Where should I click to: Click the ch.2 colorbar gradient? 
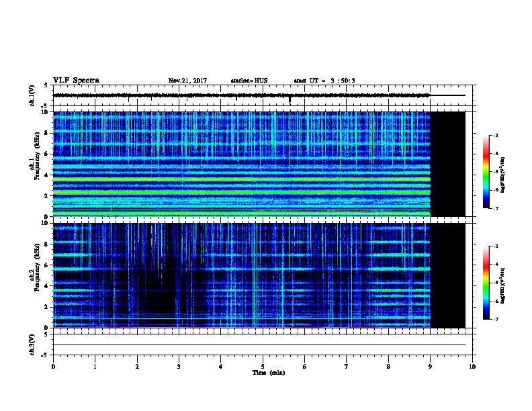click(486, 283)
